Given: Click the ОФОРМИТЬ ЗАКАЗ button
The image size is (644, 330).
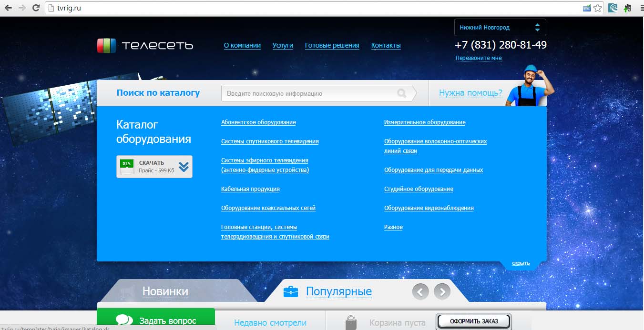Looking at the screenshot, I should point(474,321).
